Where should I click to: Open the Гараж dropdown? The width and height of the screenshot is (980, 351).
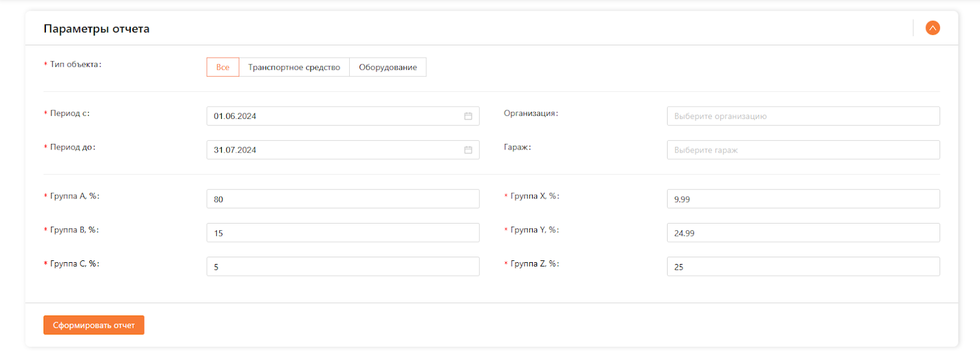pos(802,150)
